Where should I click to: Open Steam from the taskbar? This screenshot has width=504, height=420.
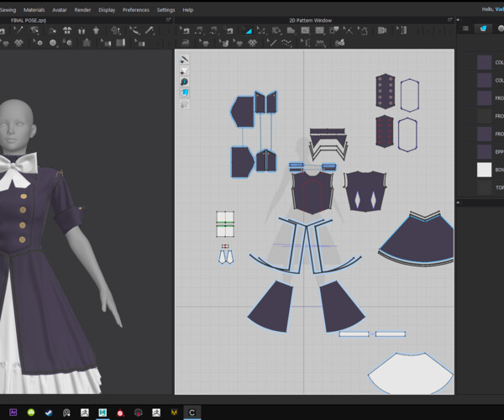[x=49, y=412]
